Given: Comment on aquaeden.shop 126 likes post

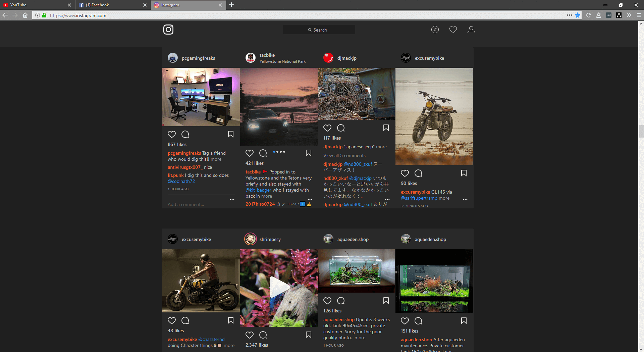Looking at the screenshot, I should click(341, 301).
